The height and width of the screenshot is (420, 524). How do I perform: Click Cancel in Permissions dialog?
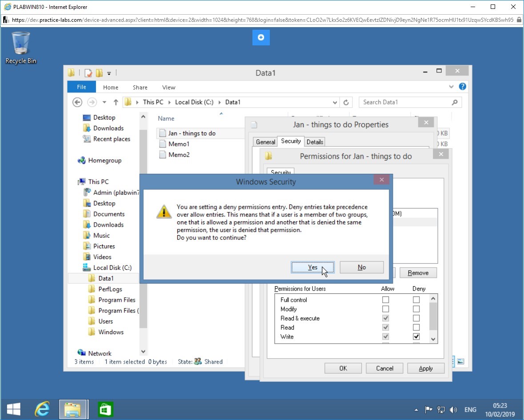[384, 368]
